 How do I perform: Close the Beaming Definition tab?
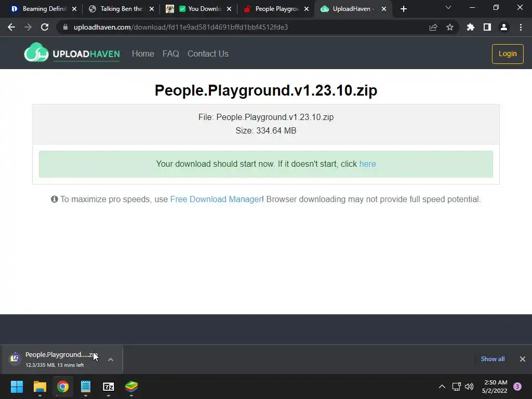pos(74,9)
